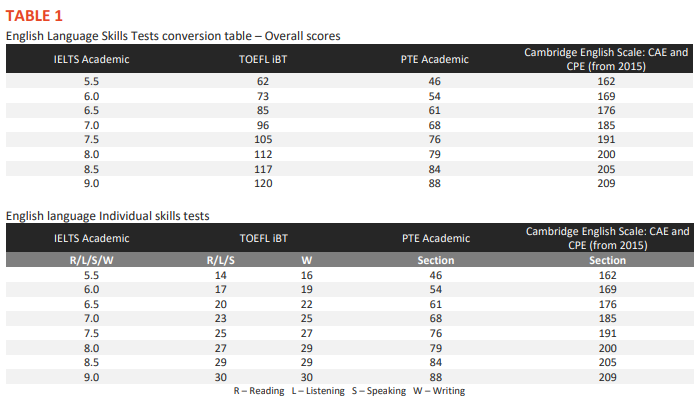Click the Cambridge overall score 209 in top table
Viewport: 700px width, 403px height.
pos(606,183)
